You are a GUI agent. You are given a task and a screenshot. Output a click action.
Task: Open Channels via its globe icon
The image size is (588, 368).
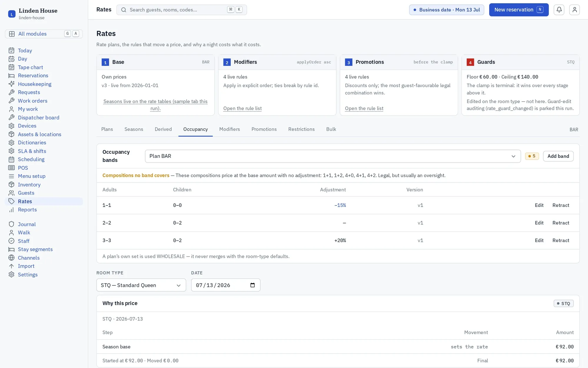coord(11,258)
